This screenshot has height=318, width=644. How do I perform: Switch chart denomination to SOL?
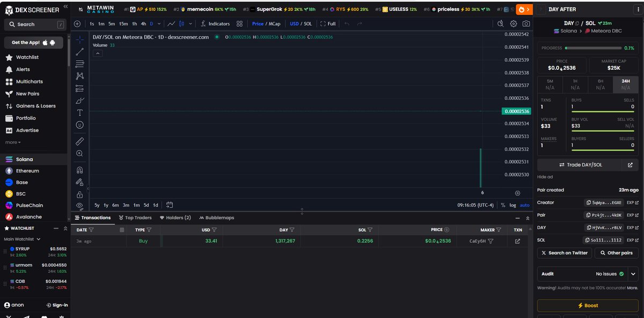[x=308, y=24]
